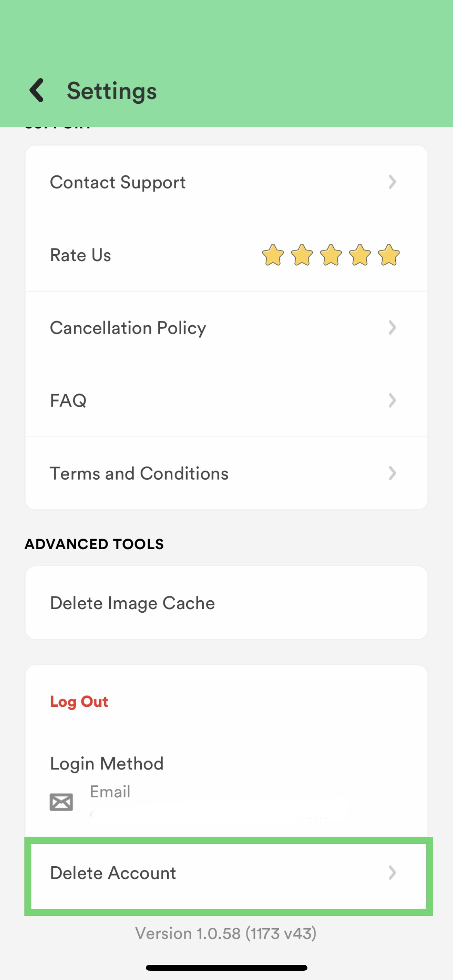Tap the Delete Account chevron arrow

(392, 873)
